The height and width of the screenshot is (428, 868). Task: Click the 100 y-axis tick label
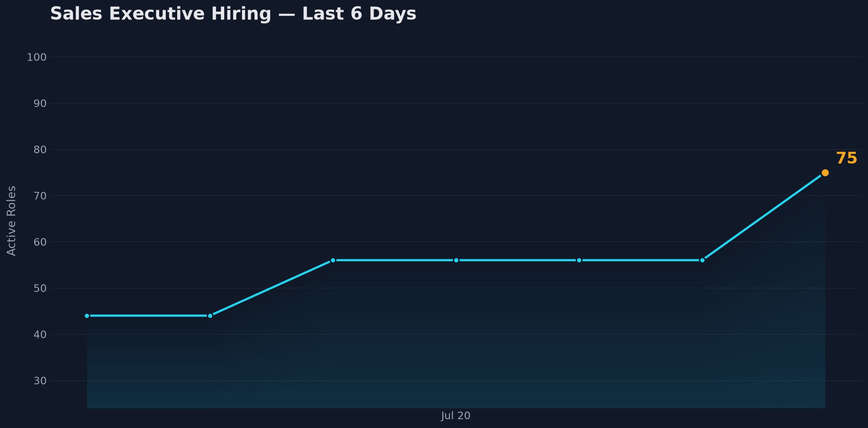[37, 57]
